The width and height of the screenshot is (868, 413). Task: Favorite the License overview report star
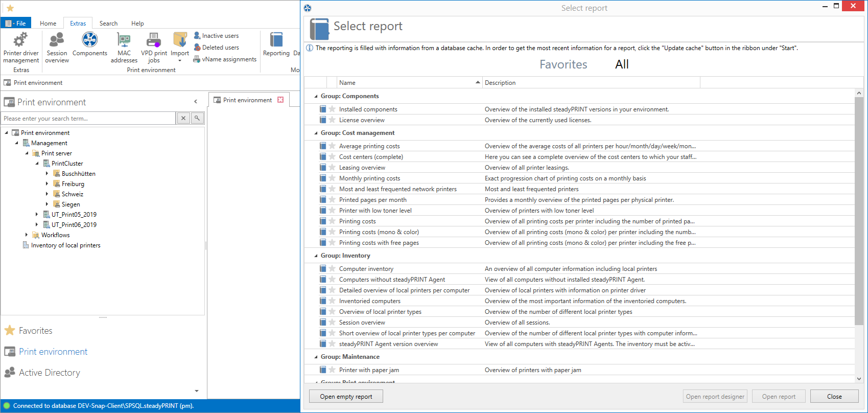click(x=332, y=120)
